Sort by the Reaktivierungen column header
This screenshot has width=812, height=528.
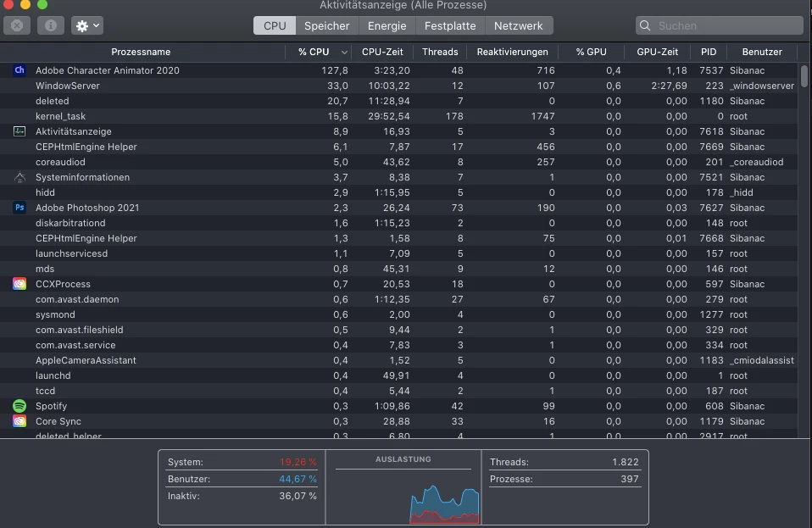[x=512, y=52]
